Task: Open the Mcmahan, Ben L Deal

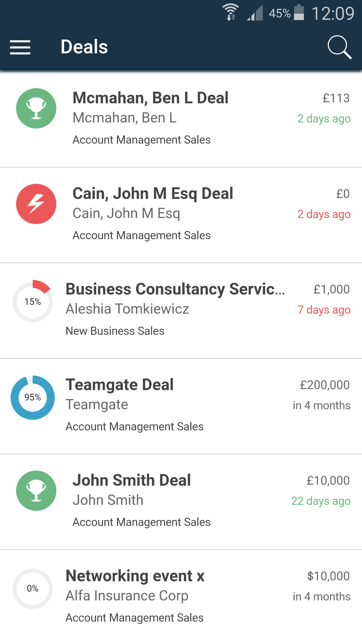Action: (x=181, y=119)
